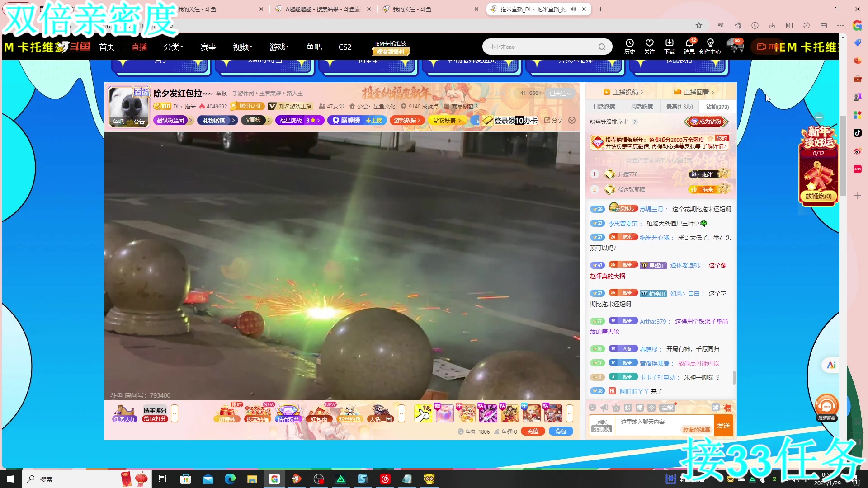Expand the circled down-arrow beside 分享
The height and width of the screenshot is (488, 868).
click(x=572, y=120)
